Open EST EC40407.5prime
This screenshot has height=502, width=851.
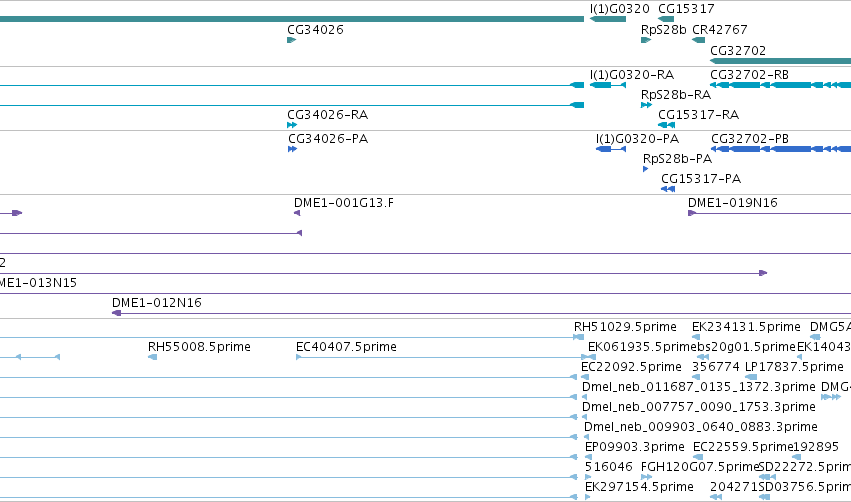pyautogui.click(x=346, y=346)
